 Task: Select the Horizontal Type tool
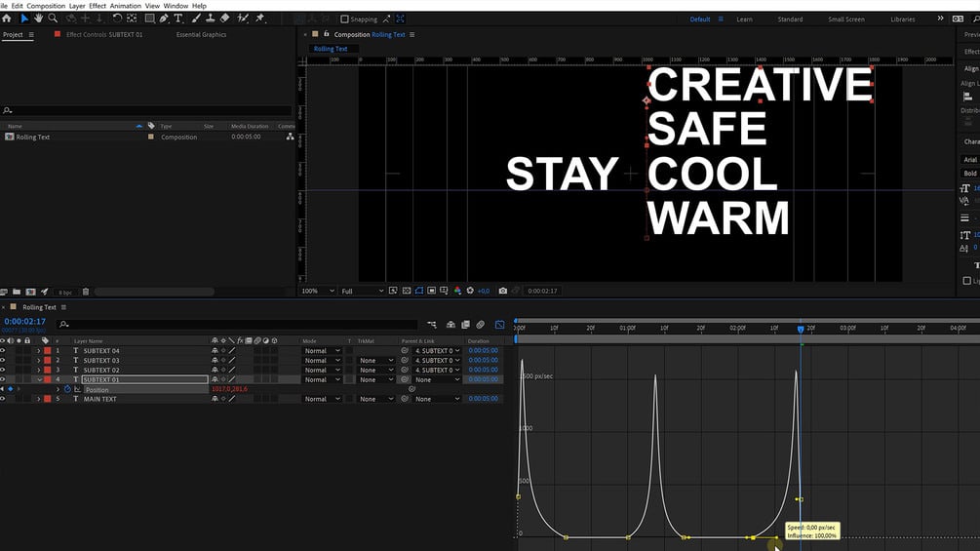click(178, 19)
